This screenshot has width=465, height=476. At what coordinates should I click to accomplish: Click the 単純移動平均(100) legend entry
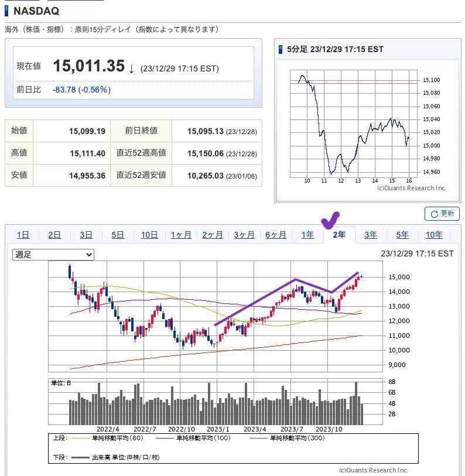[193, 438]
